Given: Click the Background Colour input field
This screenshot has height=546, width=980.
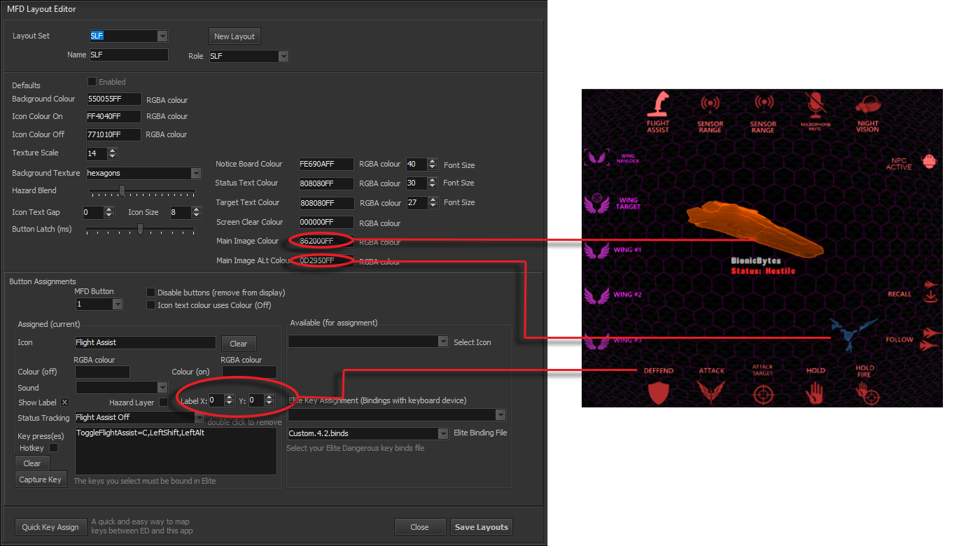Looking at the screenshot, I should [113, 99].
